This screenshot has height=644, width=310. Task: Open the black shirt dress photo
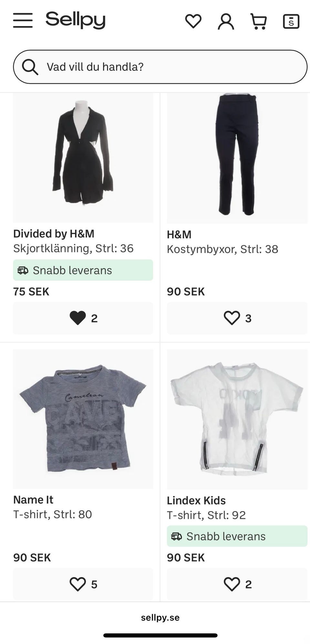[83, 158]
